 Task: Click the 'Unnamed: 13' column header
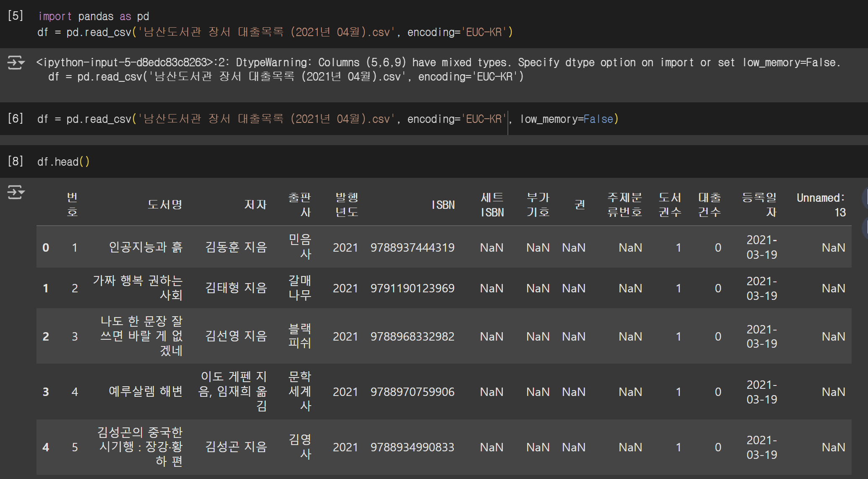[821, 205]
